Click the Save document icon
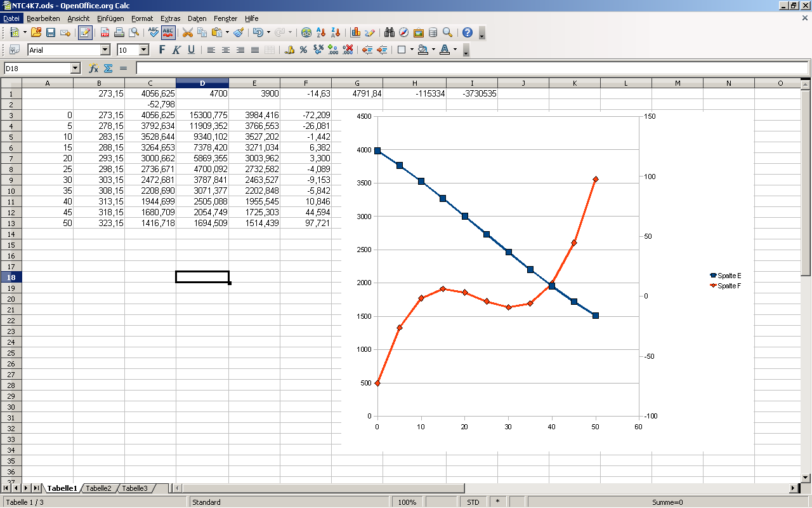This screenshot has width=812, height=508. [x=50, y=32]
